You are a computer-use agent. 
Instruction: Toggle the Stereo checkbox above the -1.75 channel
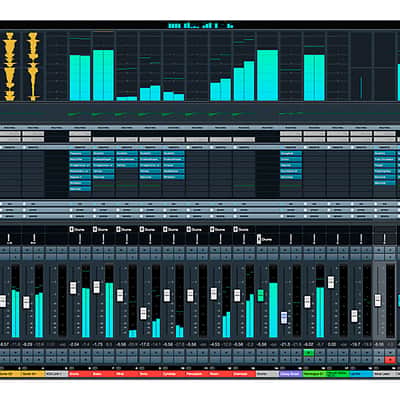pyautogui.click(x=95, y=229)
